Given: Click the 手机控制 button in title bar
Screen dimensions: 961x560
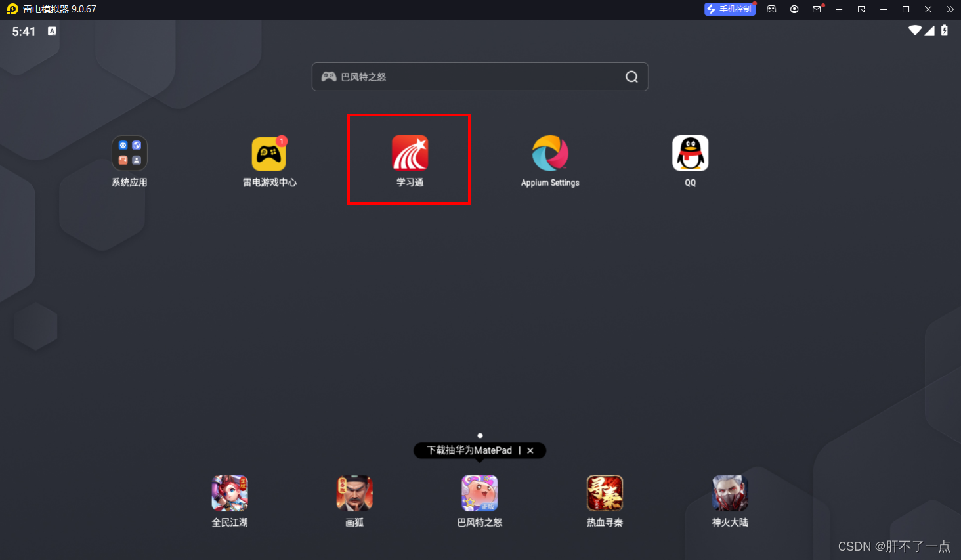Looking at the screenshot, I should 730,9.
